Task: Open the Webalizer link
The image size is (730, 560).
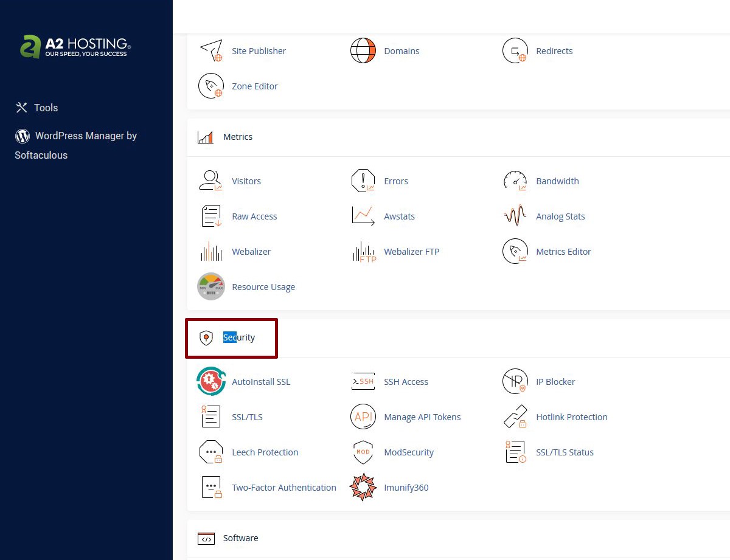Action: (251, 252)
